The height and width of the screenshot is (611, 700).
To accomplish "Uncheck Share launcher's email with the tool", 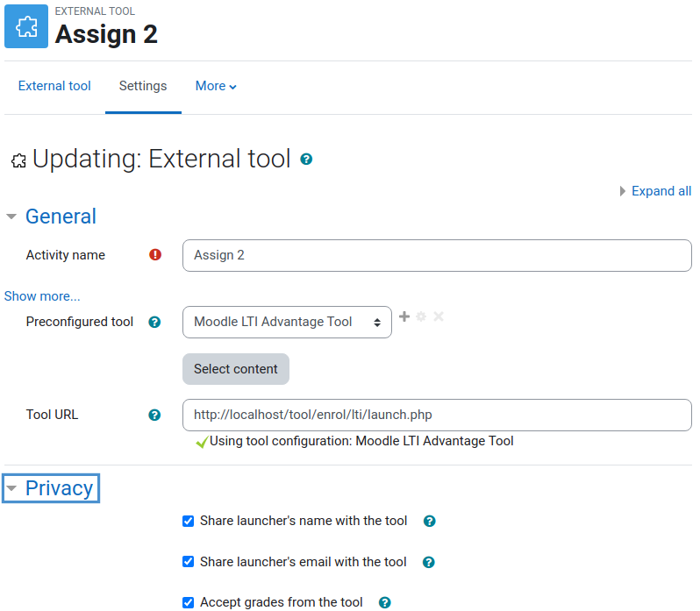I will (189, 562).
